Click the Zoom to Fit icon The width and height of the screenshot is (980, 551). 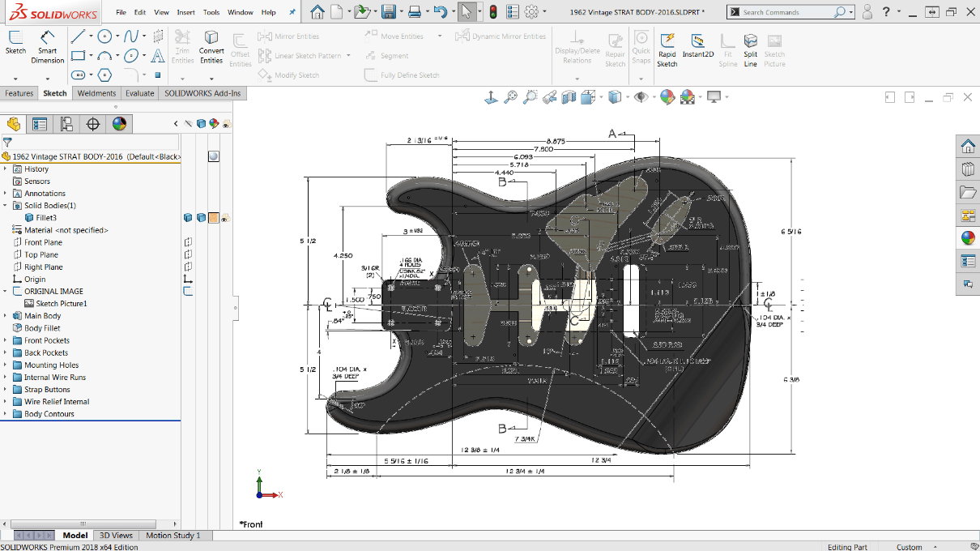(511, 96)
